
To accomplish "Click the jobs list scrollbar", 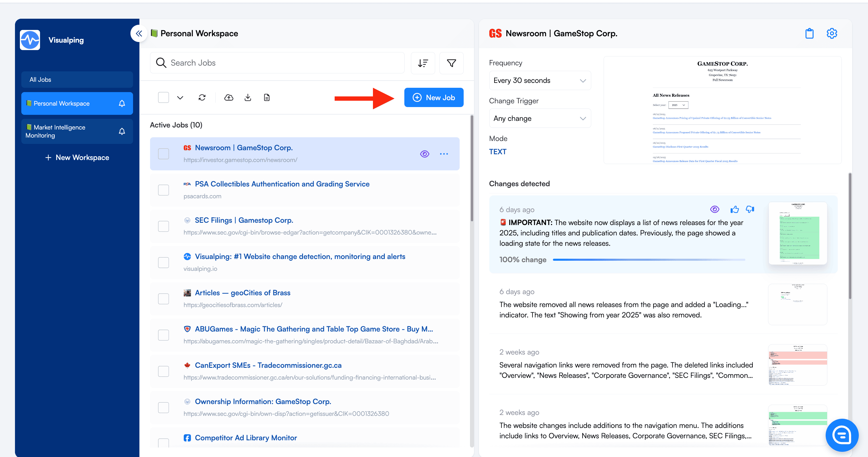I will [472, 168].
